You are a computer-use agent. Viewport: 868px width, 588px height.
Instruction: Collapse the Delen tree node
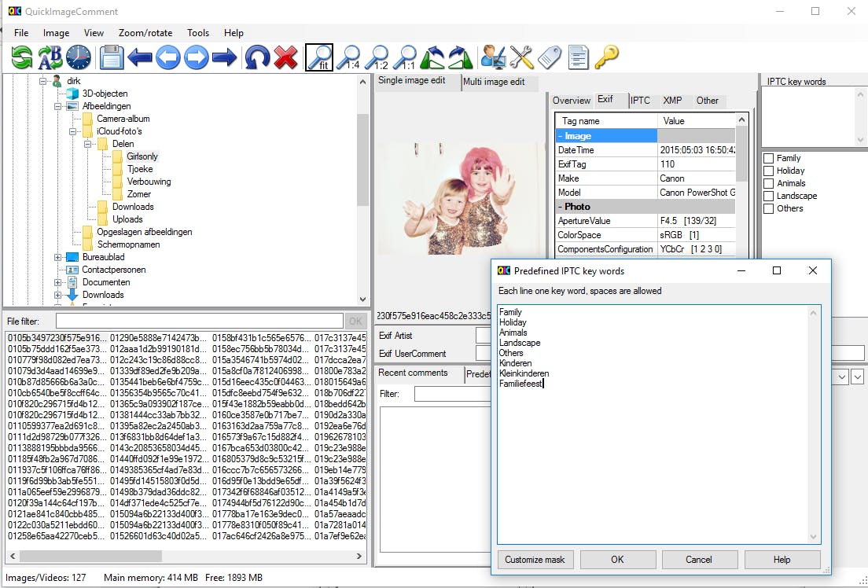click(87, 144)
